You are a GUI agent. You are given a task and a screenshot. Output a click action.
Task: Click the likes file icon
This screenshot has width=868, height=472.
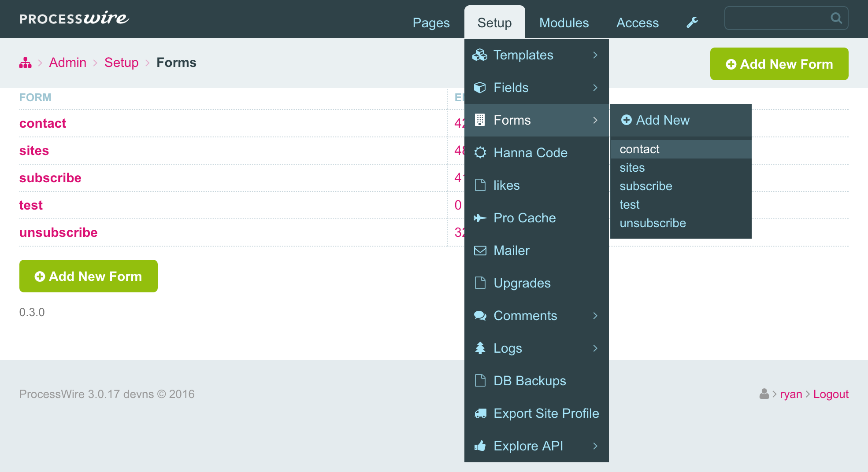tap(480, 185)
